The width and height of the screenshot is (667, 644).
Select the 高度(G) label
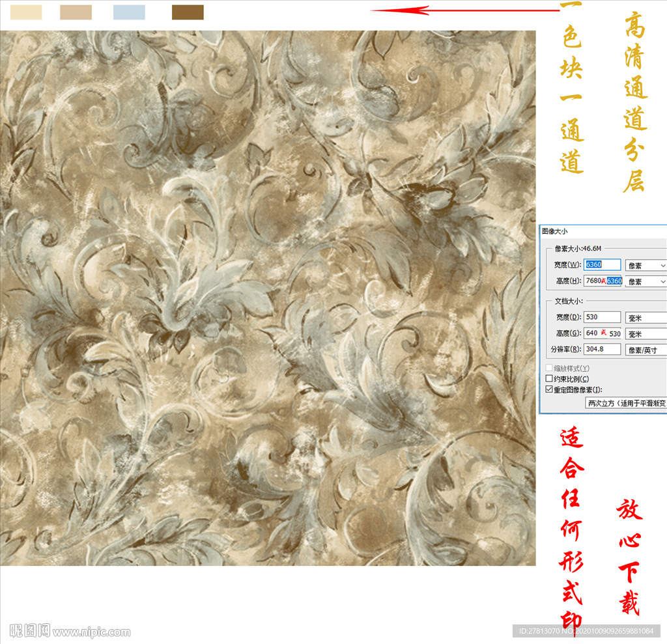click(569, 333)
